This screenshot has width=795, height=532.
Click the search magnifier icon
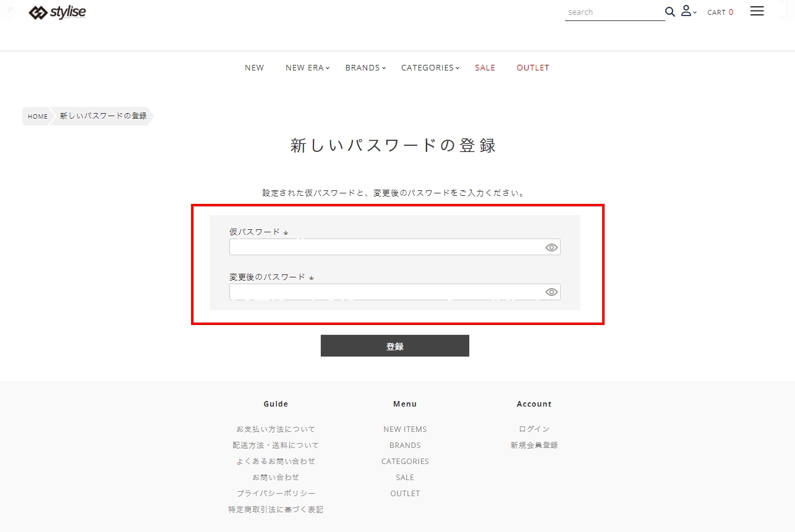[670, 12]
